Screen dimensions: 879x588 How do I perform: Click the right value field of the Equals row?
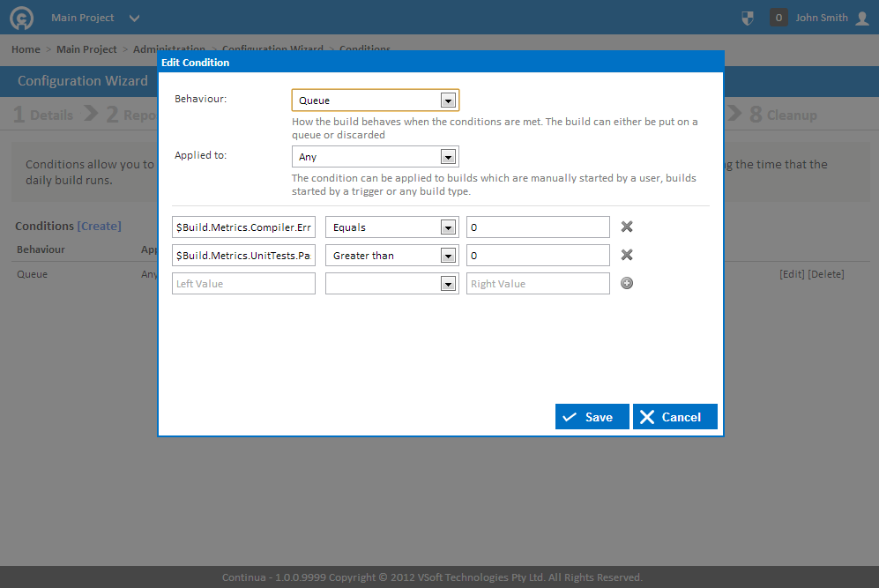pos(538,227)
